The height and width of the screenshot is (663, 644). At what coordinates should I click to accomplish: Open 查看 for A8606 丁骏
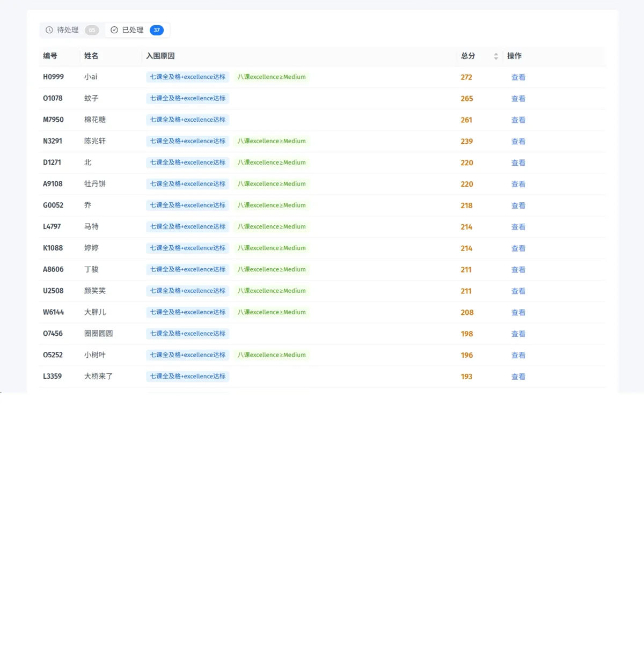click(518, 270)
